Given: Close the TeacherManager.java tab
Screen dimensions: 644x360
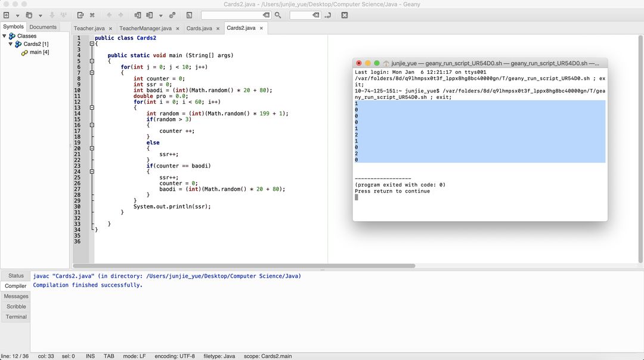Looking at the screenshot, I should (x=178, y=29).
